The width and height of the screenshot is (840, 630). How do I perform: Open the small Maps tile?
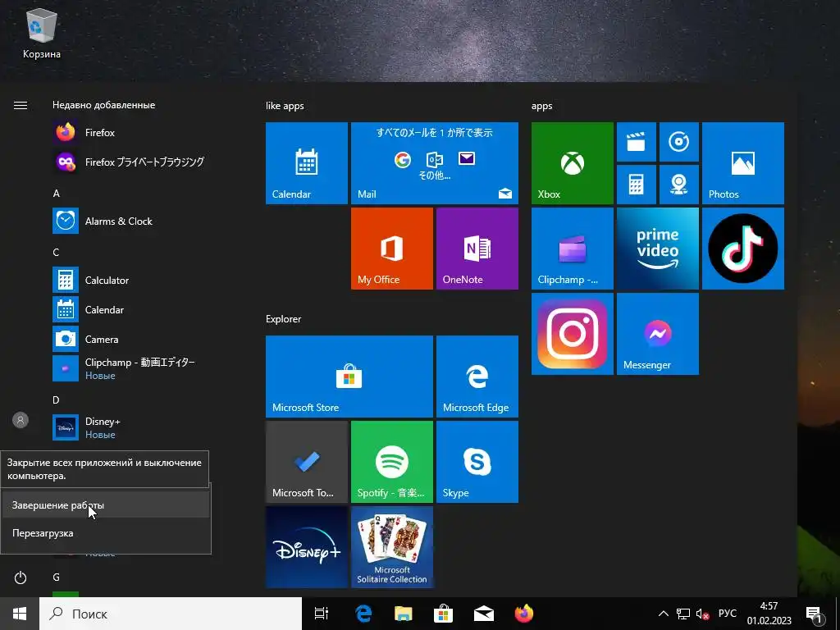(x=678, y=185)
